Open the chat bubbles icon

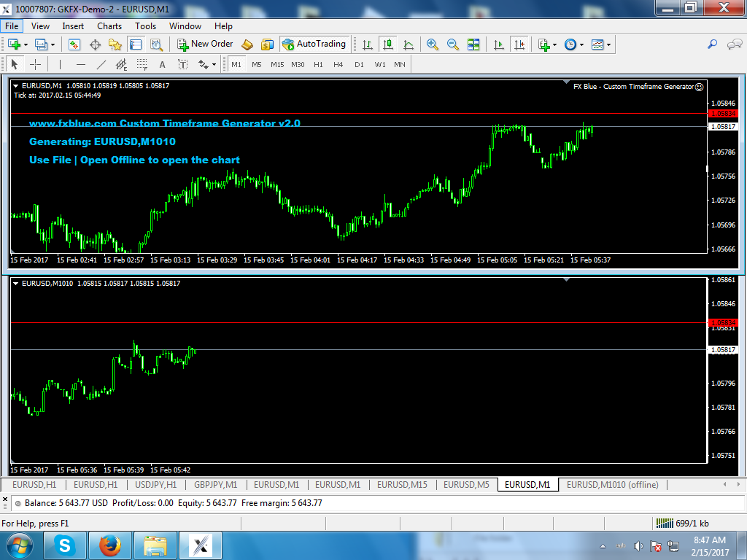[x=734, y=44]
